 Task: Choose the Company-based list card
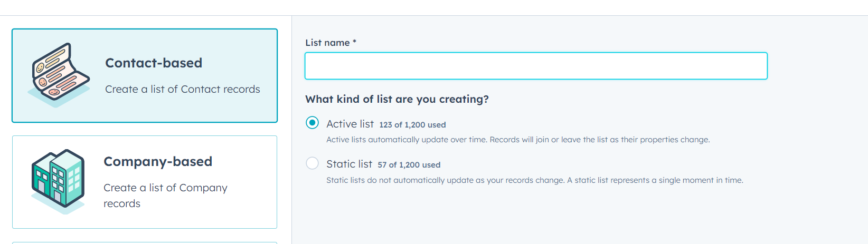[x=145, y=182]
